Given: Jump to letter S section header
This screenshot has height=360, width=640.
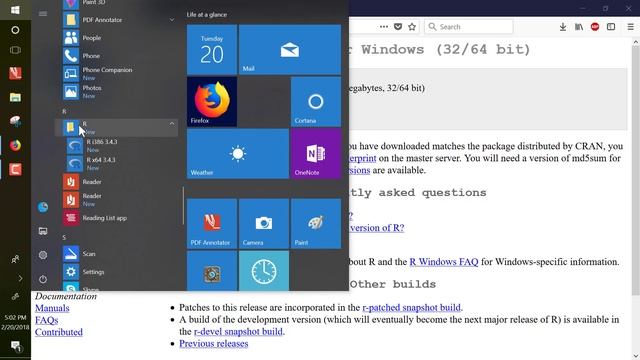Looking at the screenshot, I should [x=64, y=238].
